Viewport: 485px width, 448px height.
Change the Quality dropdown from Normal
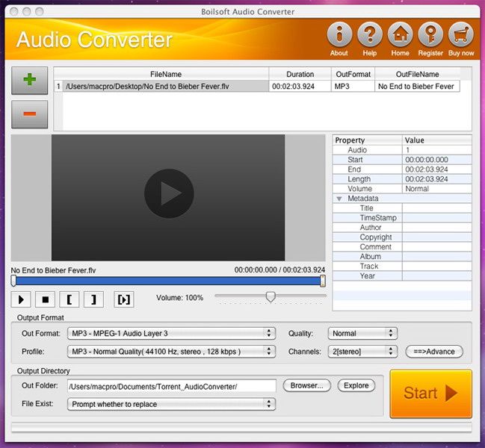pyautogui.click(x=362, y=333)
